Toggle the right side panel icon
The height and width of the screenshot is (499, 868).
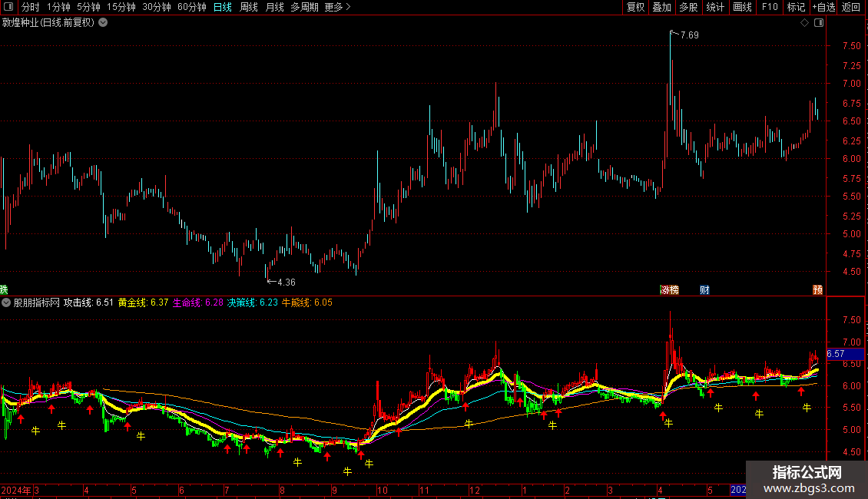tap(819, 23)
